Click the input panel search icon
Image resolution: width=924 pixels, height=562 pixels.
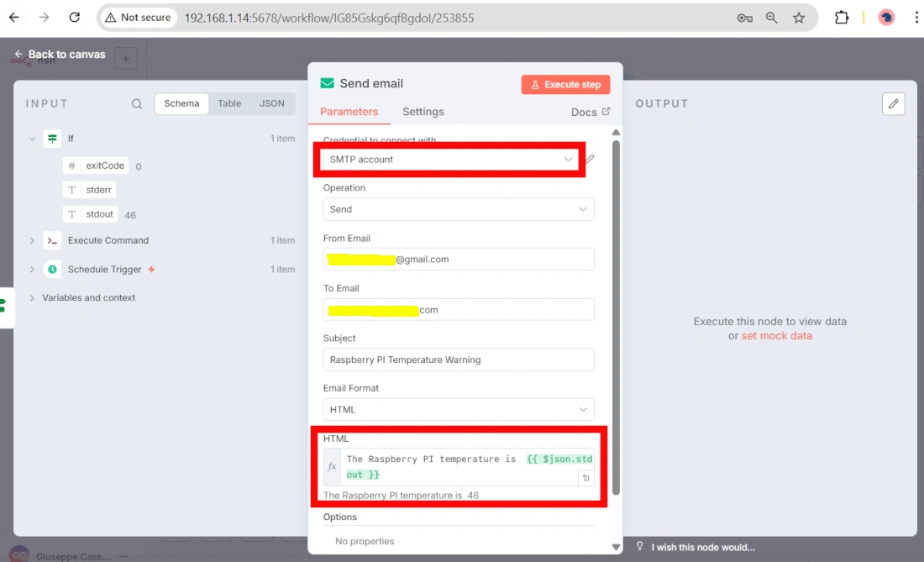[137, 104]
